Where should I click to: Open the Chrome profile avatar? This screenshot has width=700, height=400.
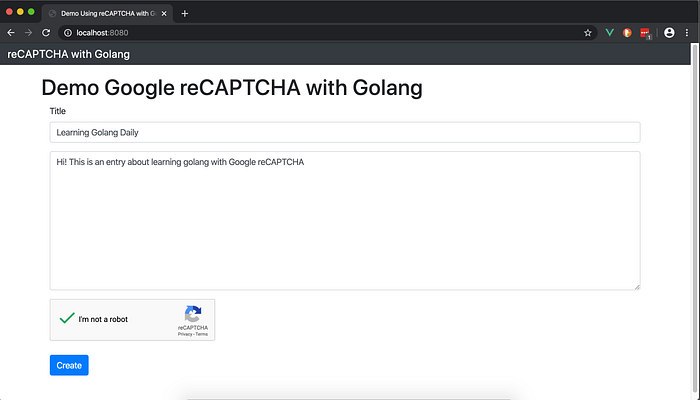tap(669, 33)
